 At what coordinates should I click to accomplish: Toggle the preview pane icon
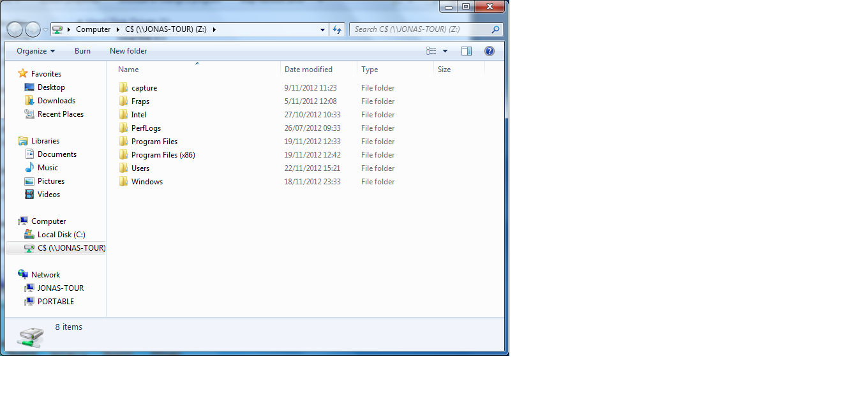(467, 51)
